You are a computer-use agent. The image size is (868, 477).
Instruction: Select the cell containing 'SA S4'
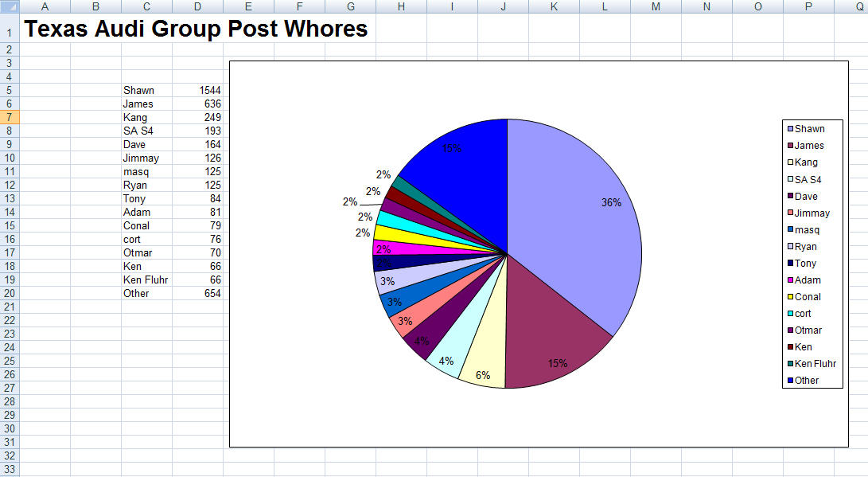[146, 131]
